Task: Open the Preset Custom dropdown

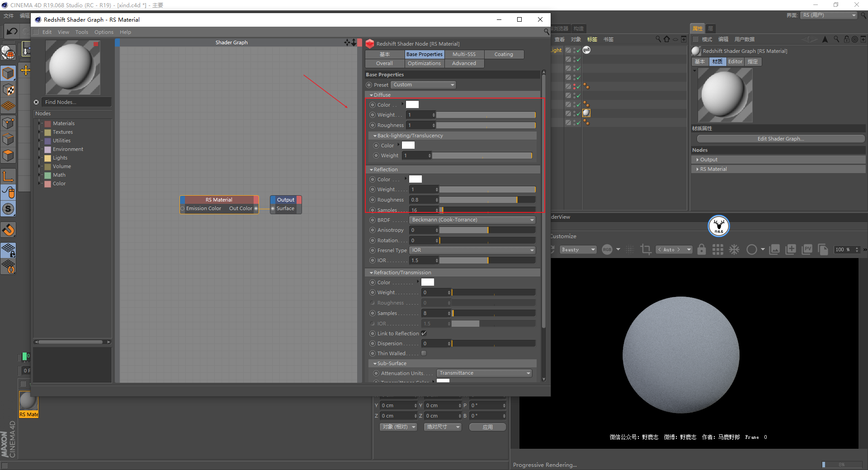Action: 423,85
